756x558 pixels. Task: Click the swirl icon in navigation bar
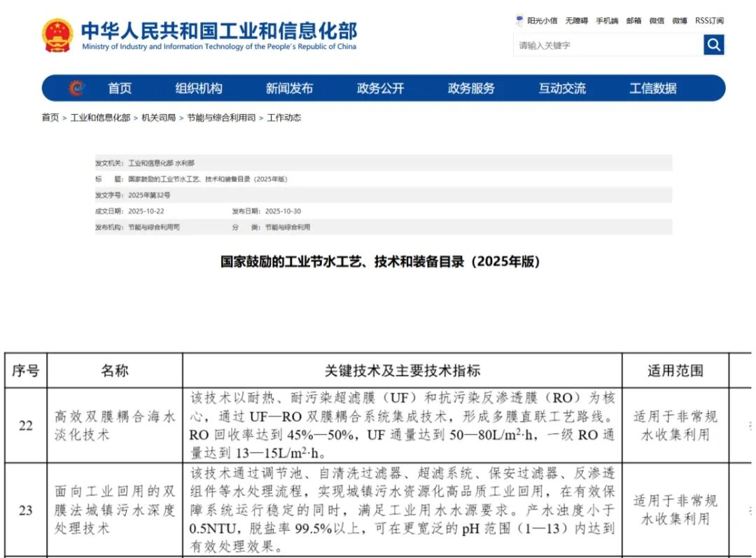point(77,88)
